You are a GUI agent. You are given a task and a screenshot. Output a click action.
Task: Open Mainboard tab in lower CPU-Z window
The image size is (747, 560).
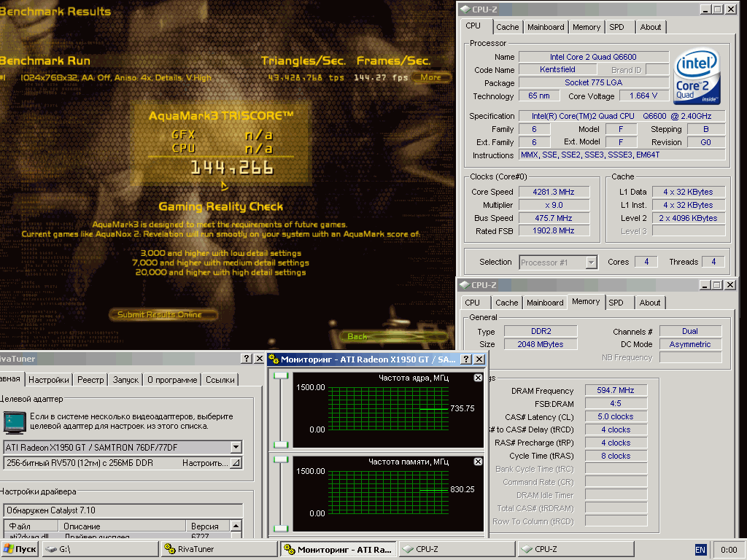545,303
